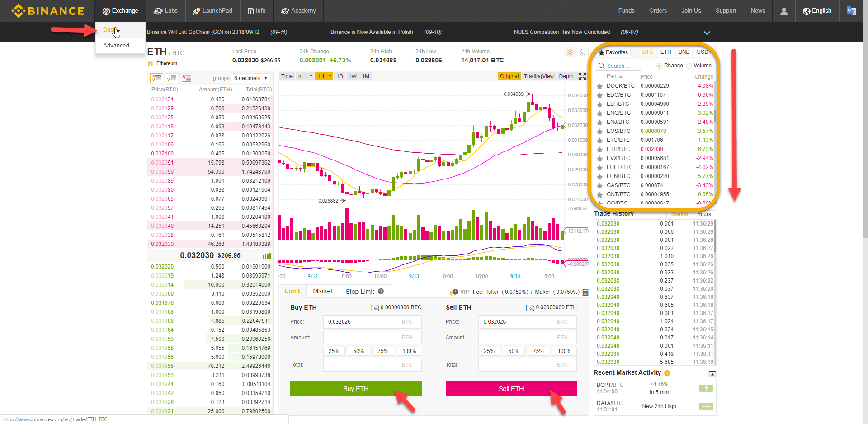This screenshot has width=868, height=424.
Task: Expand the announcements ticker chevron
Action: 707,33
